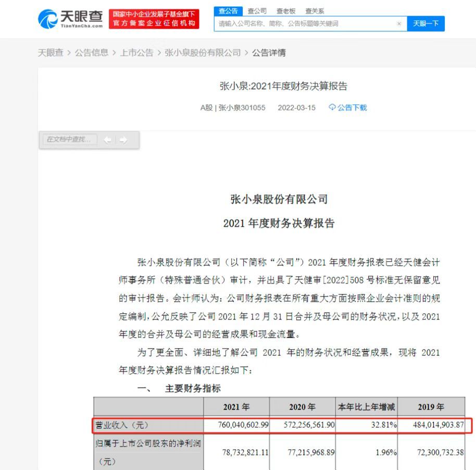Click the heading 2021 年度财务决算报告
Screen dimensions: 476x470
[279, 224]
